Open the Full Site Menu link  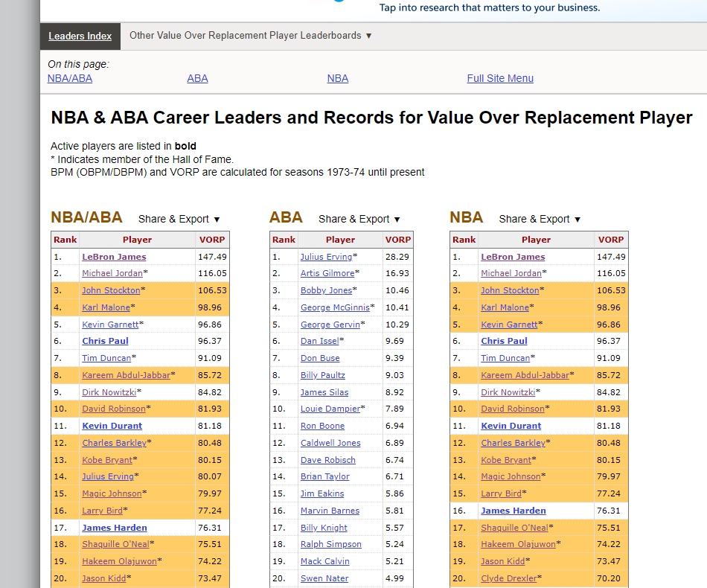[500, 78]
